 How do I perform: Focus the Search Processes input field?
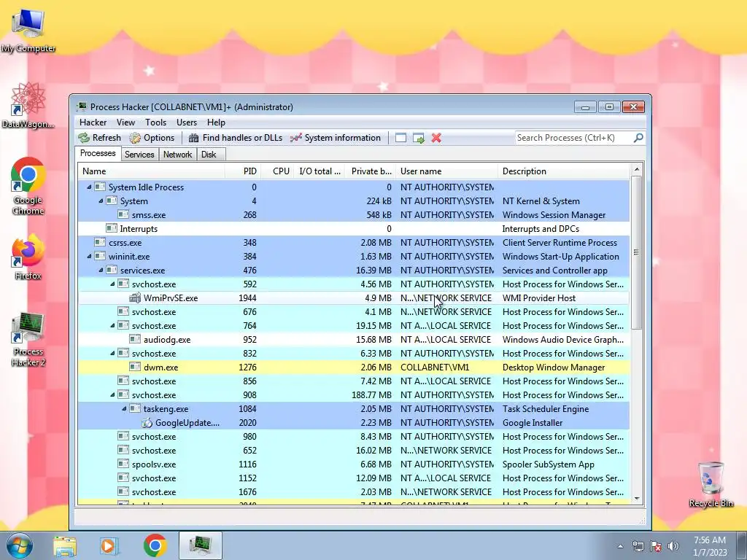573,138
